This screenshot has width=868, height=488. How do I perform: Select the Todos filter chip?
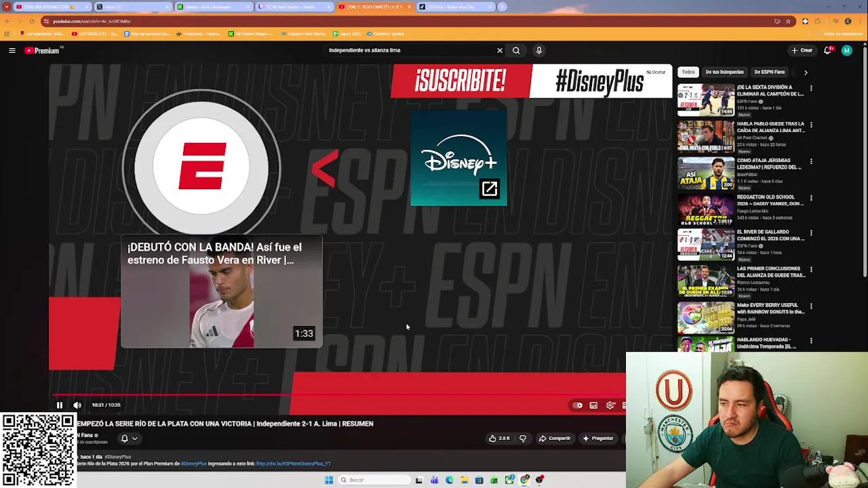688,72
